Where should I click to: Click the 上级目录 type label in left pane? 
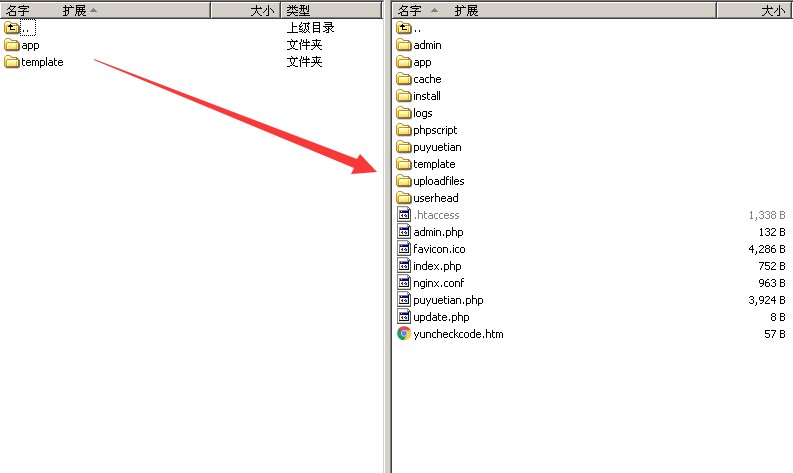pyautogui.click(x=311, y=28)
